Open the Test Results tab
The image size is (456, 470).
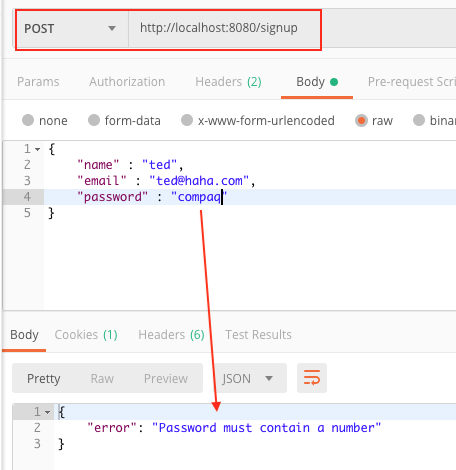coord(258,335)
